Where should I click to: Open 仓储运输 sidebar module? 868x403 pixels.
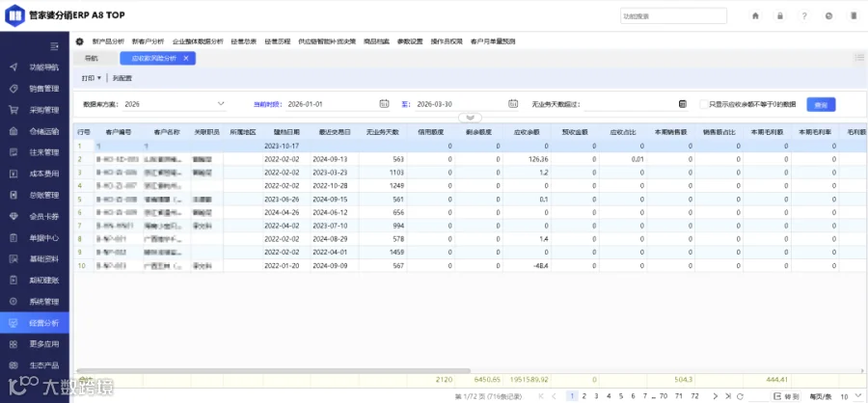point(35,131)
